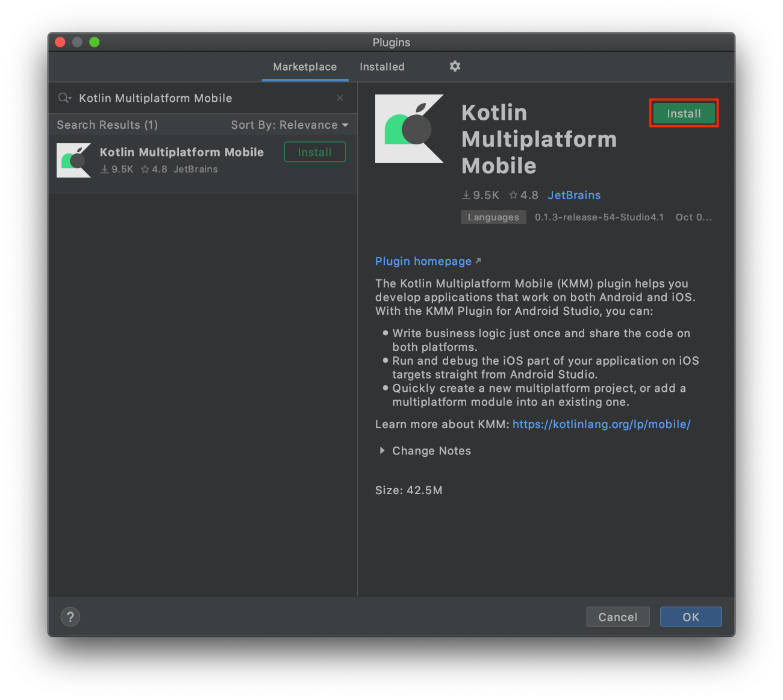The image size is (783, 700).
Task: Switch to the Marketplace tab
Action: (x=305, y=67)
